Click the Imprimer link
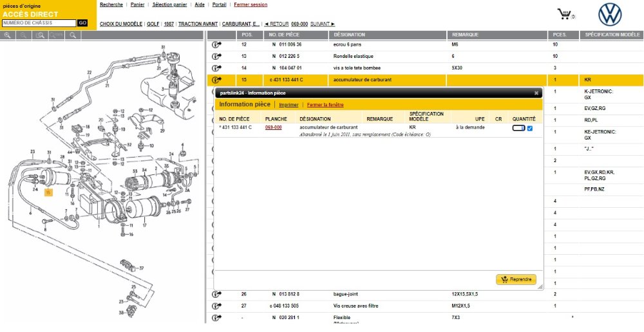Viewport: 644px width, 332px height. tap(289, 104)
